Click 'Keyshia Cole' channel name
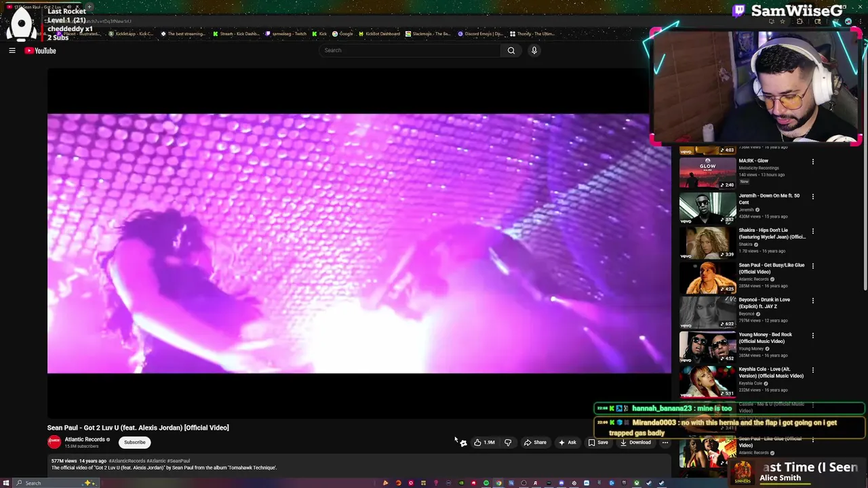Image resolution: width=868 pixels, height=488 pixels. (751, 384)
